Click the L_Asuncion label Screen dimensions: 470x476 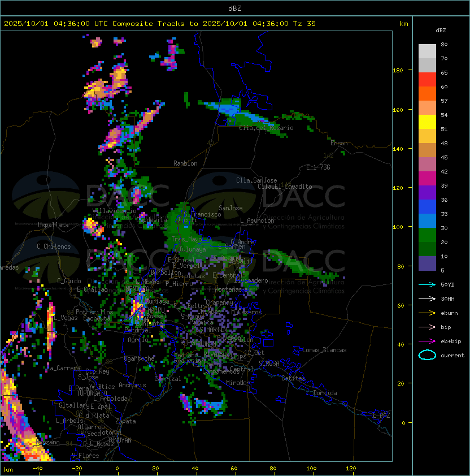click(257, 220)
